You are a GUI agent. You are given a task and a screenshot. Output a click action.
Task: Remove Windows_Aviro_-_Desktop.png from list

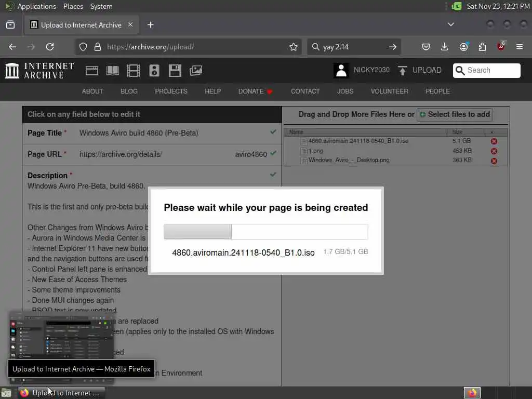pos(494,161)
